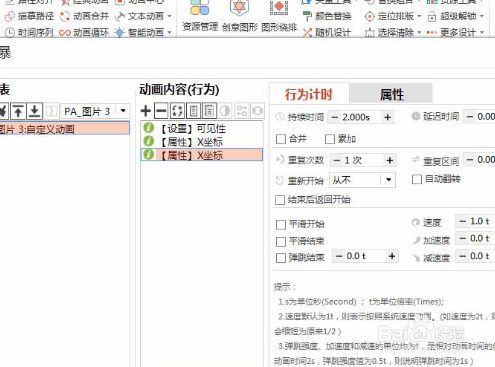Click info icon of unselected 【属性】X坐标 row
495x367 pixels.
click(149, 141)
